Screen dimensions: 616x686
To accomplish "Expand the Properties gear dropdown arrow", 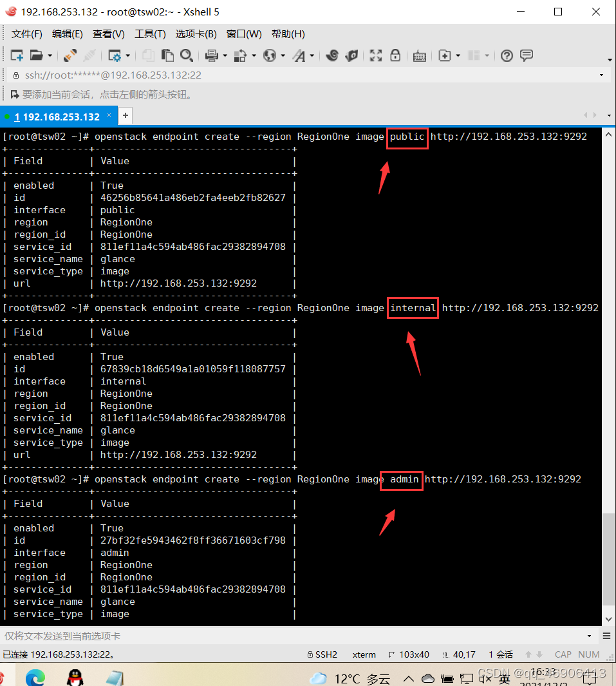I will 127,55.
